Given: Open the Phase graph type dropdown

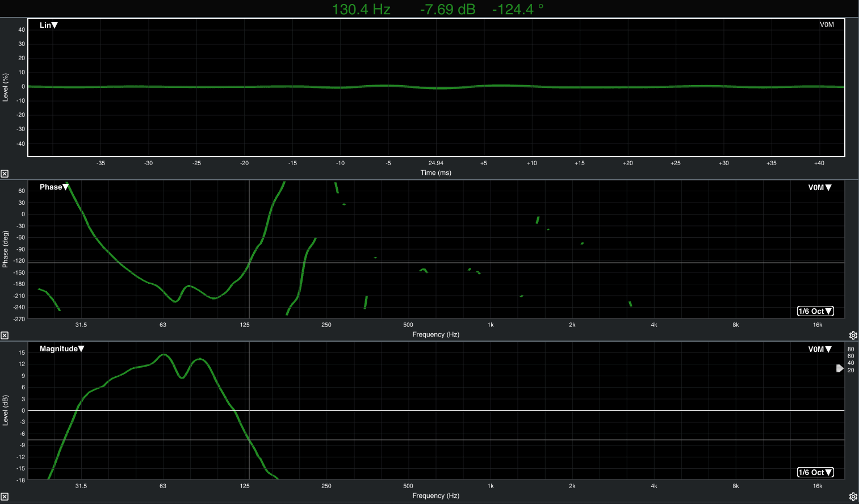Looking at the screenshot, I should 54,187.
